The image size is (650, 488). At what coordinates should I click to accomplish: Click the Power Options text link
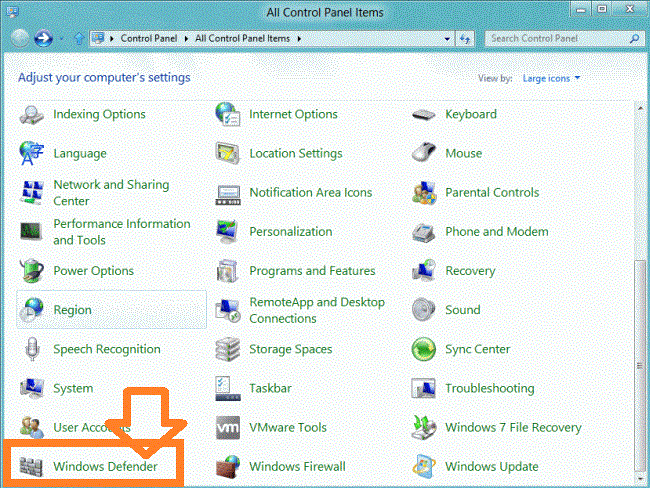tap(93, 271)
